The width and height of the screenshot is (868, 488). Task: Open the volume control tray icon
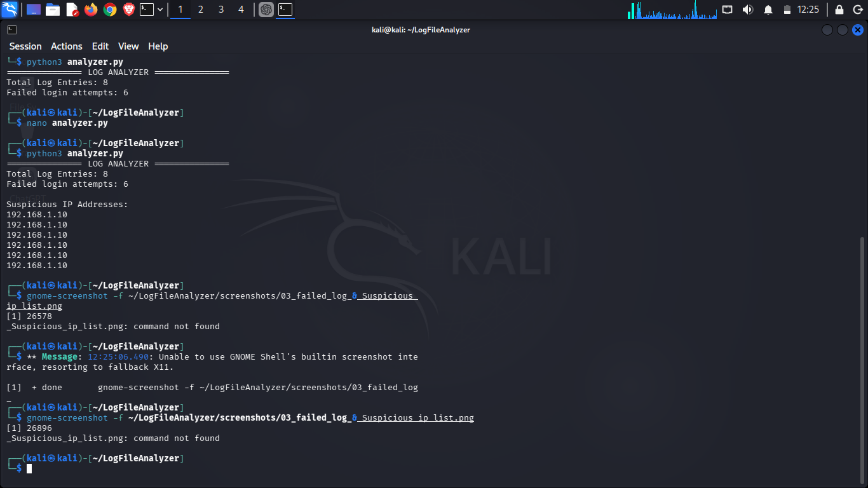pos(748,10)
